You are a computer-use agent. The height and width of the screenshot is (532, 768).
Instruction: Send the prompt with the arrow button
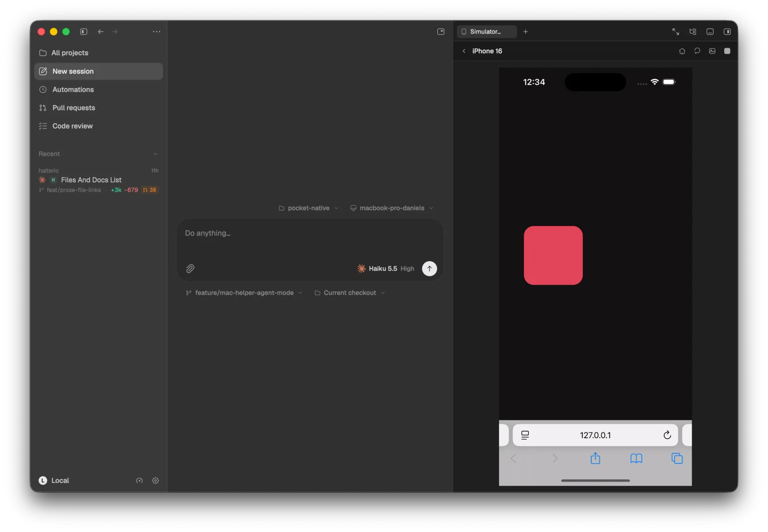(x=430, y=269)
